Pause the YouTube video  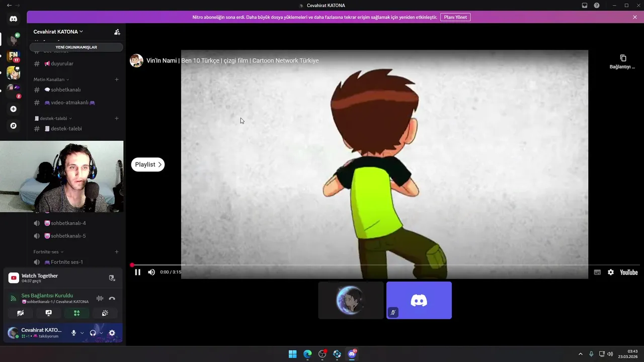click(137, 272)
